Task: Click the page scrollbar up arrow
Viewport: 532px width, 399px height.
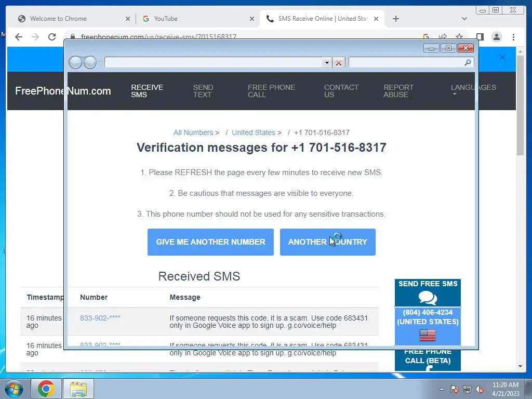Action: pos(520,51)
